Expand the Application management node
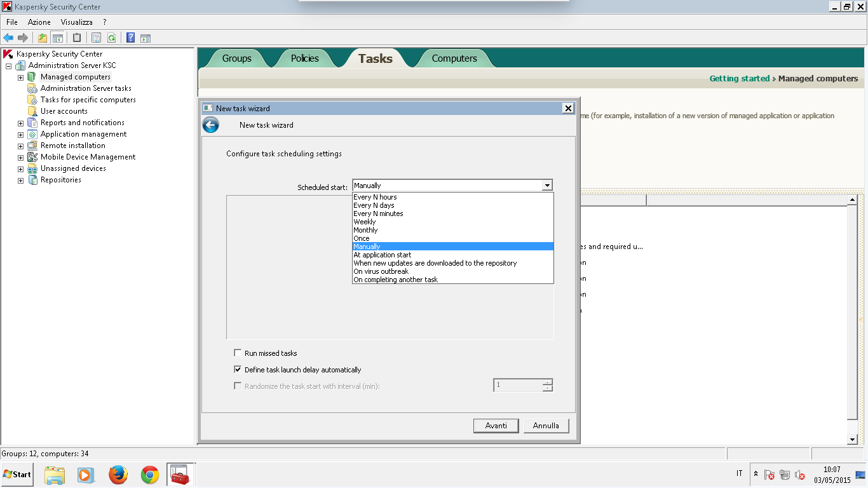 pos(20,134)
